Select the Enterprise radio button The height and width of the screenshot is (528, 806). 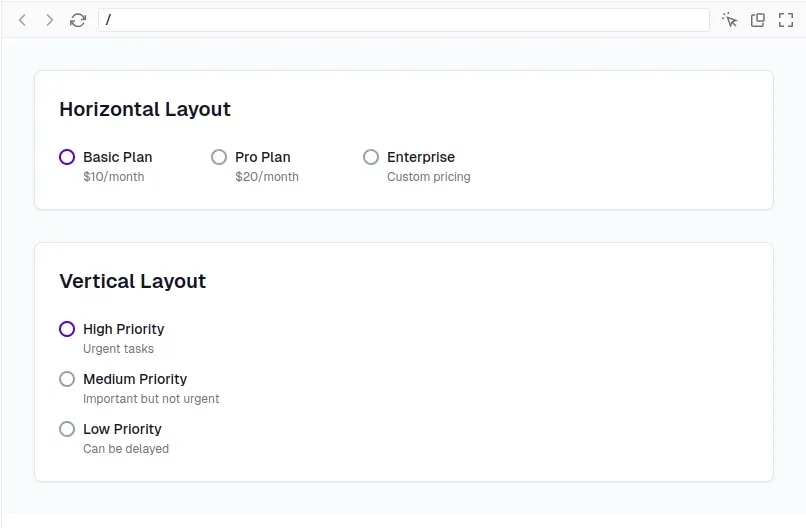[x=371, y=157]
